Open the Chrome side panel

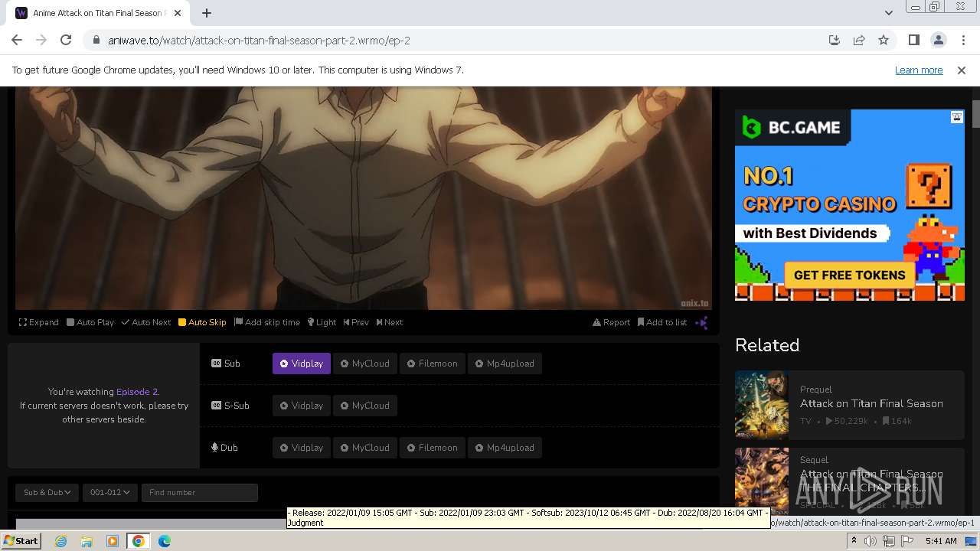[x=913, y=41]
